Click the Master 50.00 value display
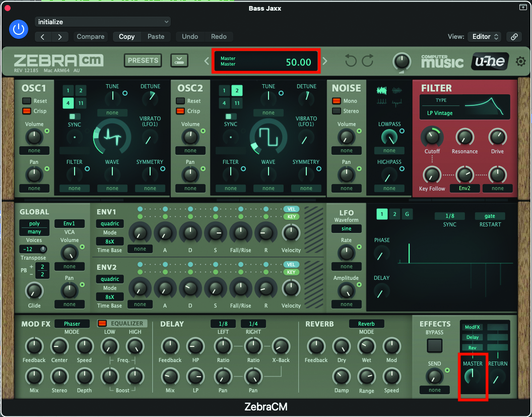 (x=299, y=62)
